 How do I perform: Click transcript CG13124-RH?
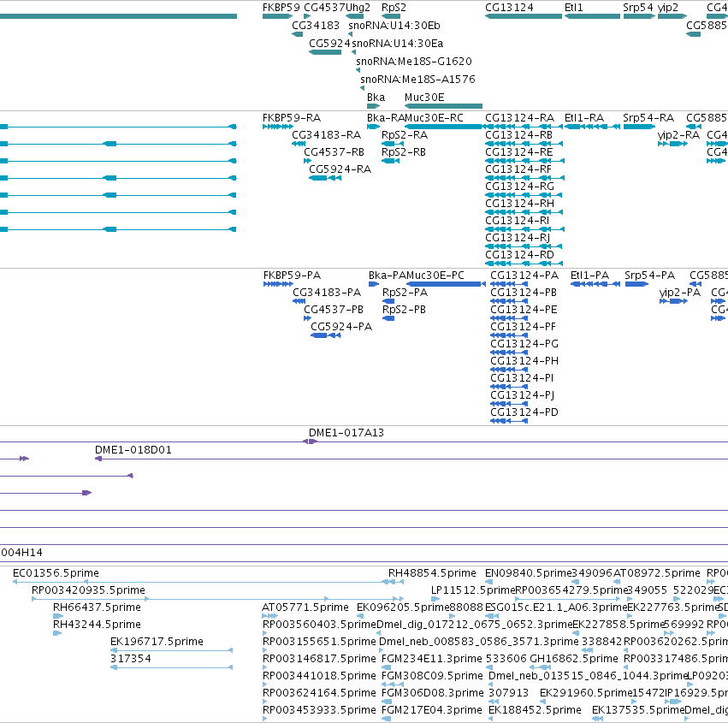(524, 212)
